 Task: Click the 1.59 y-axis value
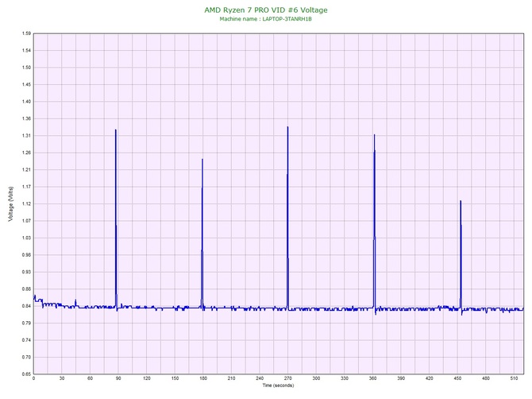click(x=26, y=33)
